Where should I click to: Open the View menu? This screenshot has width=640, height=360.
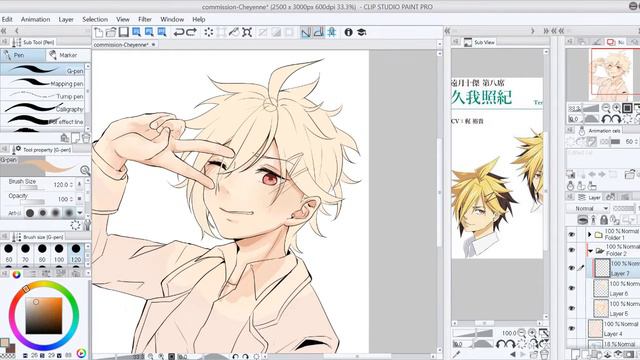point(123,19)
